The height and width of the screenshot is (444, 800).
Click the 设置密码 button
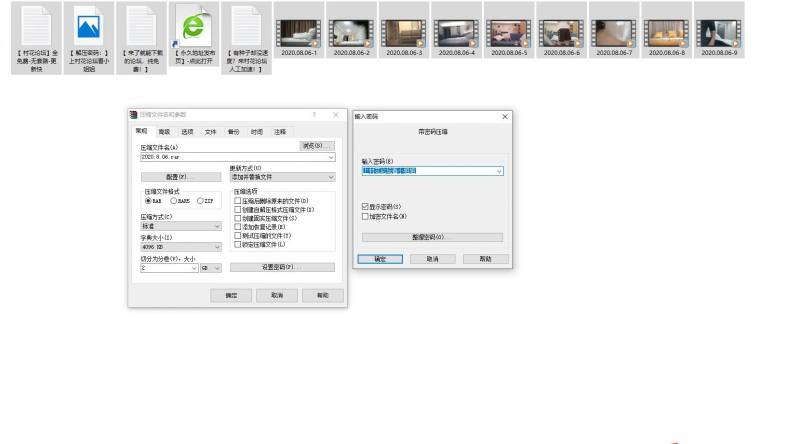click(x=282, y=267)
